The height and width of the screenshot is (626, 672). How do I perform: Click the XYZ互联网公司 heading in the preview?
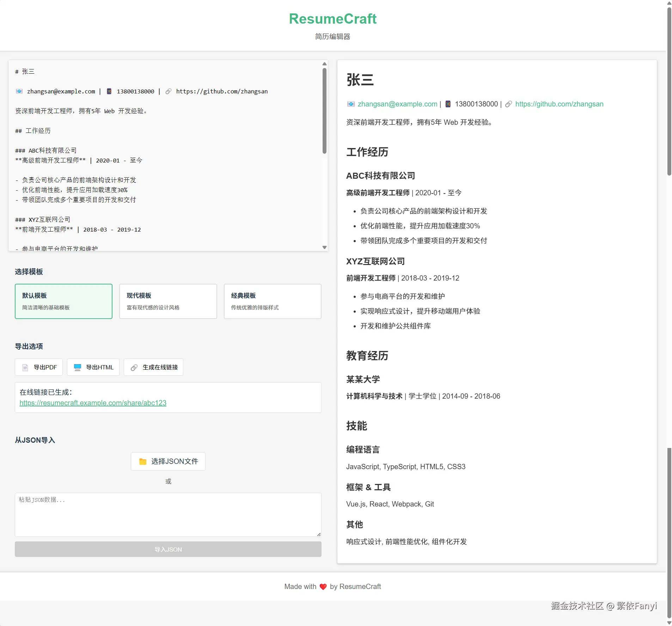click(x=375, y=262)
